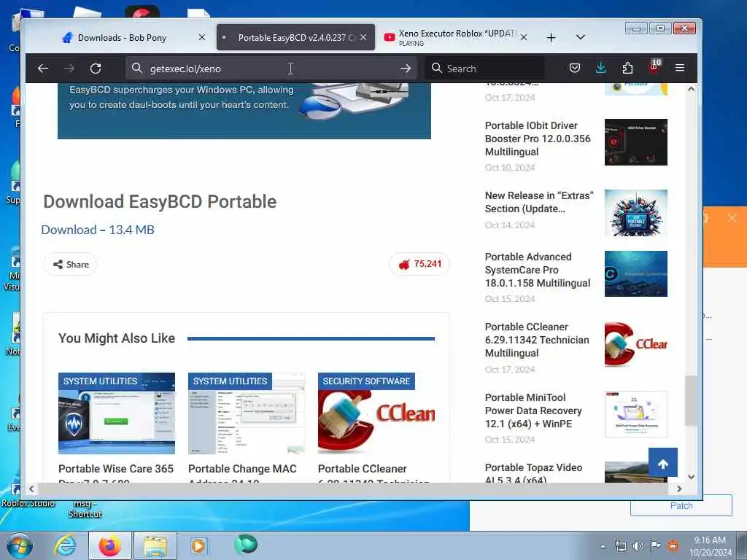Viewport: 747px width, 560px height.
Task: Select the msg Shortcut desktop icon
Action: pyautogui.click(x=85, y=508)
